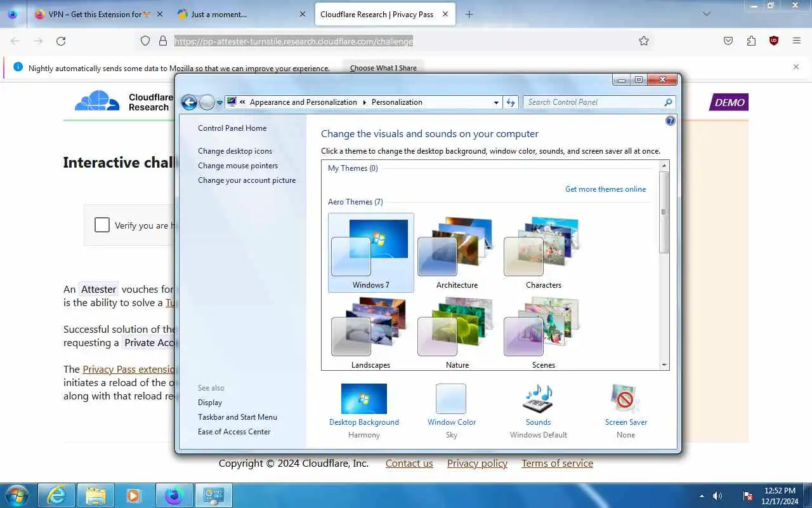812x508 pixels.
Task: Open Appearance and Personalization breadcrumb
Action: tap(303, 102)
